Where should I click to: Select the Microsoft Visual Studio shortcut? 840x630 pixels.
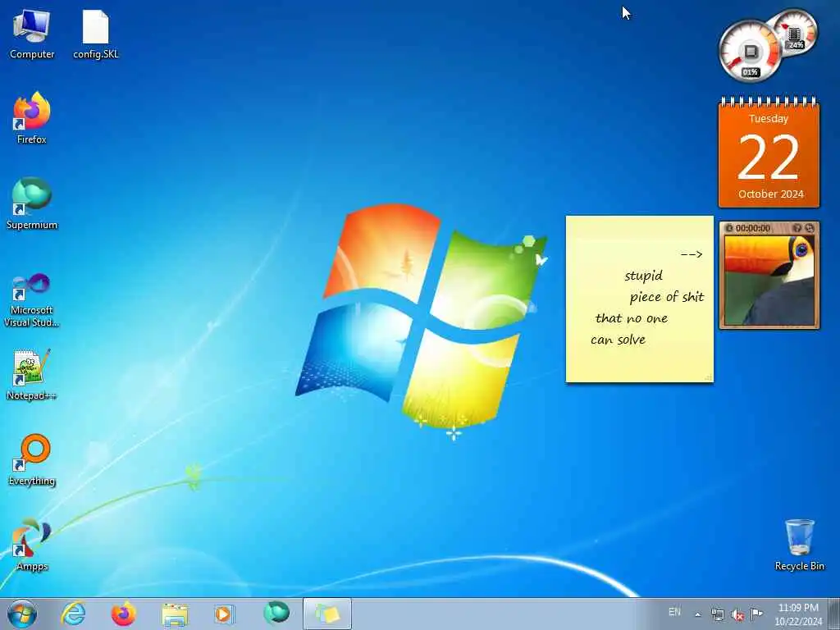click(32, 300)
